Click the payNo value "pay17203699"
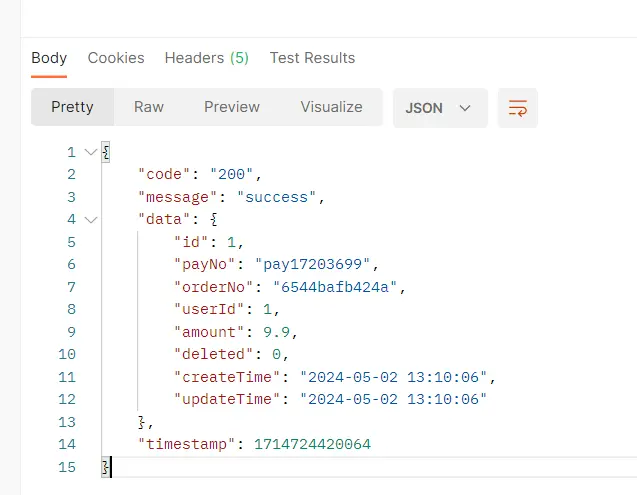Viewport: 637px width, 495px height. (x=317, y=265)
